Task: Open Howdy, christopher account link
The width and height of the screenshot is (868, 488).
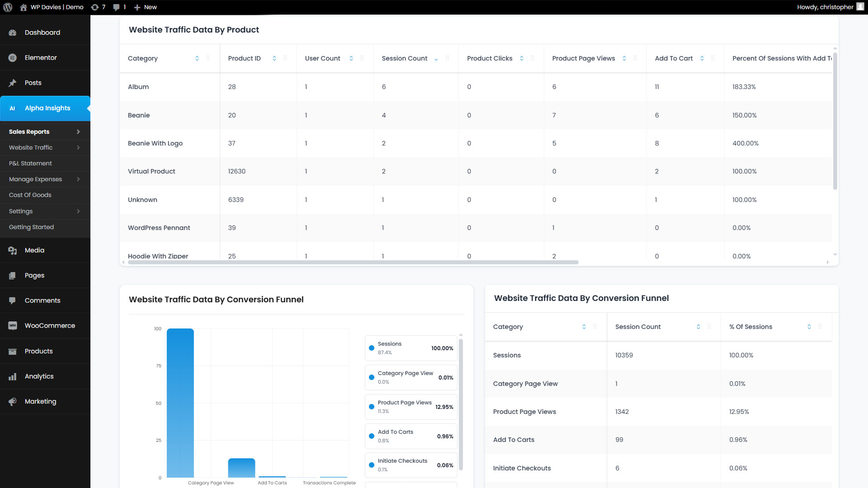Action: [825, 7]
